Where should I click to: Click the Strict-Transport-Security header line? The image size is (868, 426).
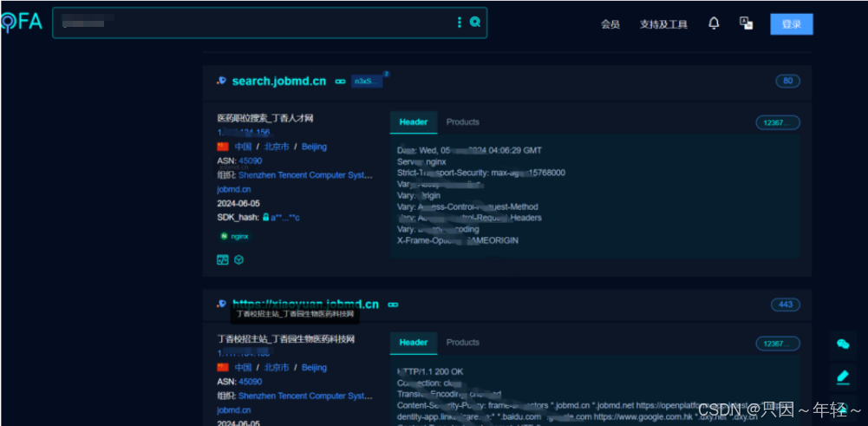click(481, 173)
